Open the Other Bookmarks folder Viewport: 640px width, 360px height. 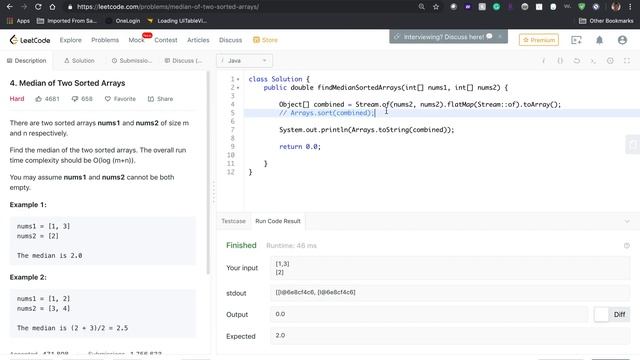click(606, 20)
